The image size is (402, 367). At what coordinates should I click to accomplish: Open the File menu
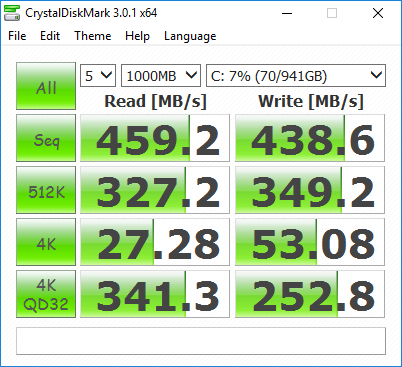coord(17,36)
